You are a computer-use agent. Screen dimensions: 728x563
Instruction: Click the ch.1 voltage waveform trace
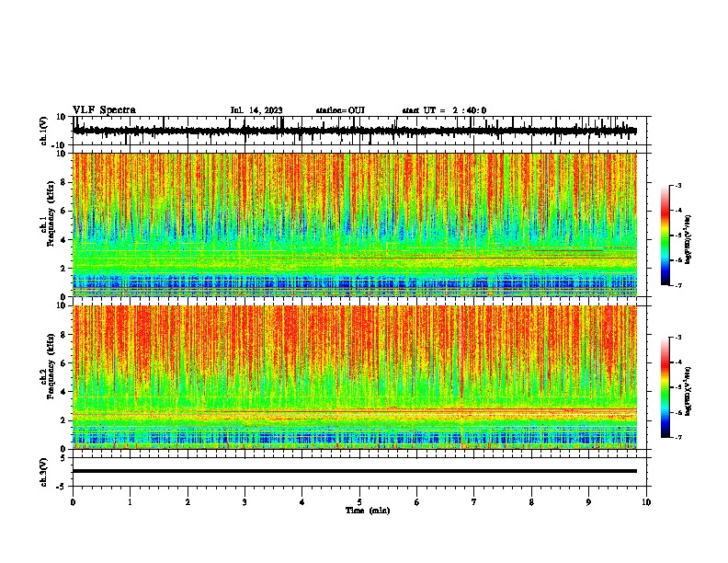pyautogui.click(x=355, y=131)
